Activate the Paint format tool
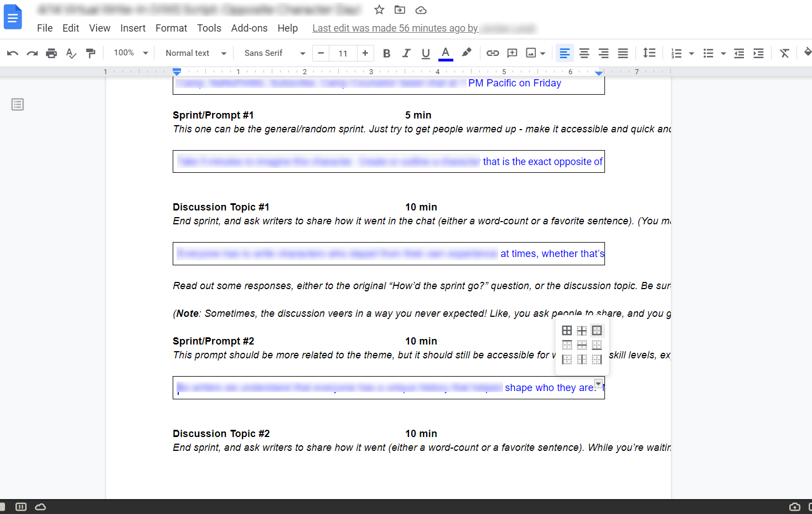This screenshot has height=514, width=812. (91, 53)
